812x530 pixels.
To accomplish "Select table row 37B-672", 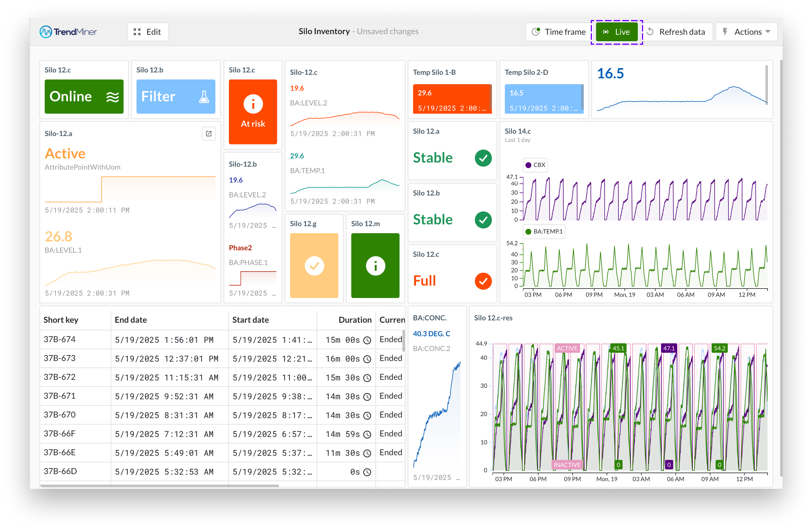I will click(x=59, y=377).
